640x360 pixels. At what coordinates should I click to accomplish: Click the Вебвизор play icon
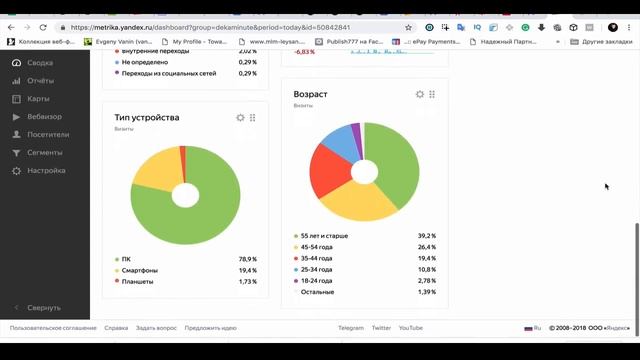pyautogui.click(x=16, y=117)
